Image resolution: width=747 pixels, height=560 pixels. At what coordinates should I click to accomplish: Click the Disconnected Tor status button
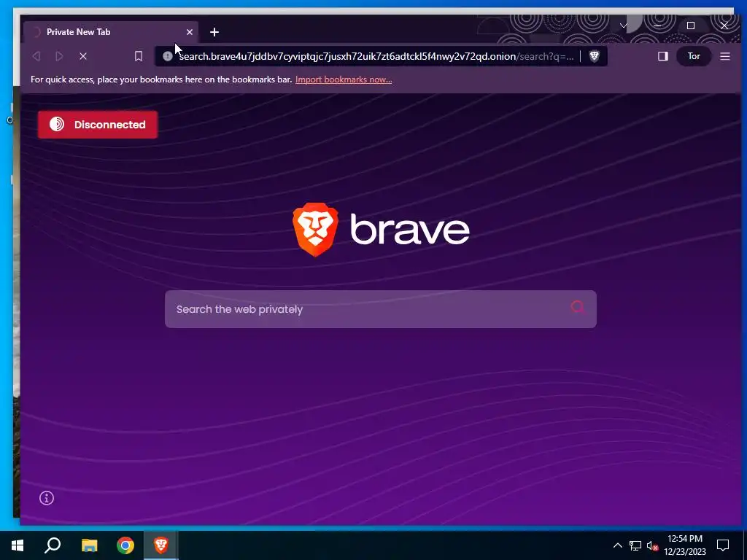tap(98, 125)
